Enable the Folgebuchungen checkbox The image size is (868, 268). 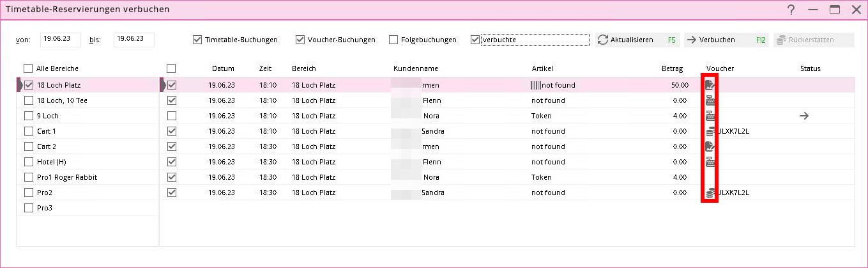[x=393, y=40]
